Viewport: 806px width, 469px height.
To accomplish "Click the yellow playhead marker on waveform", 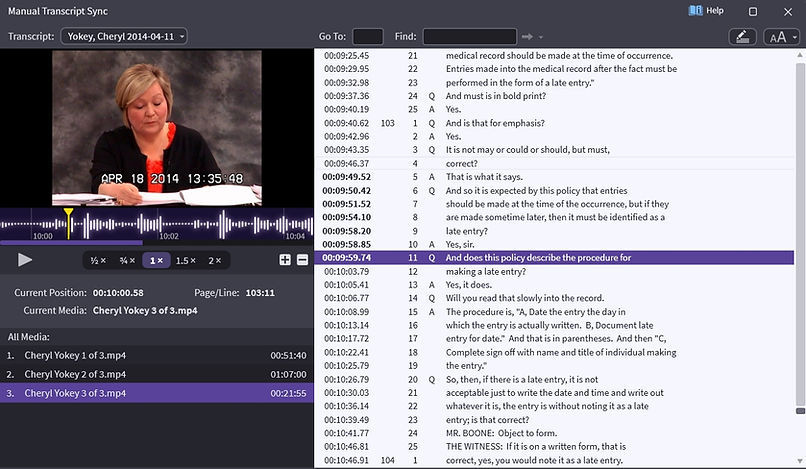I will [68, 214].
